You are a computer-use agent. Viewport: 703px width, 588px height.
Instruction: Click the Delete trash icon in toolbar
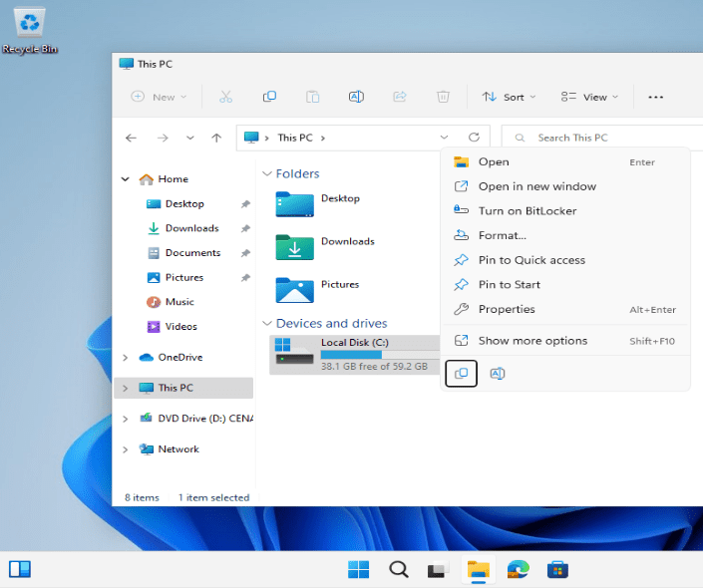444,97
